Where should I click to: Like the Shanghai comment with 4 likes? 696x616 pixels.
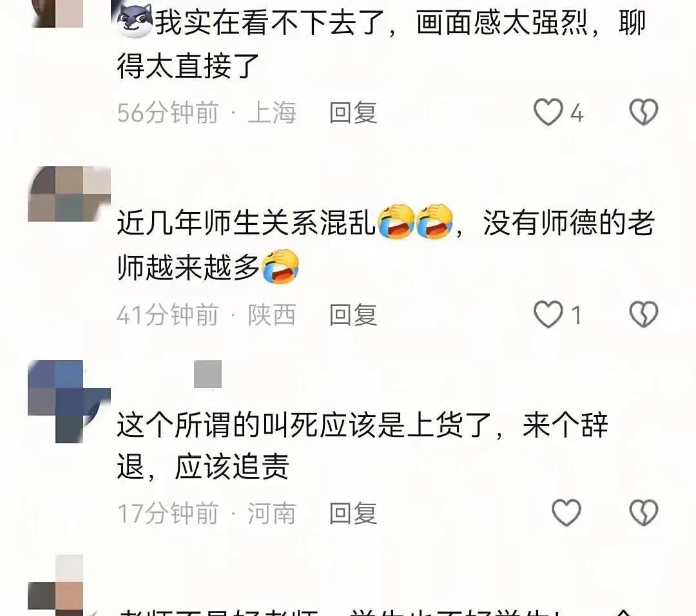click(548, 112)
